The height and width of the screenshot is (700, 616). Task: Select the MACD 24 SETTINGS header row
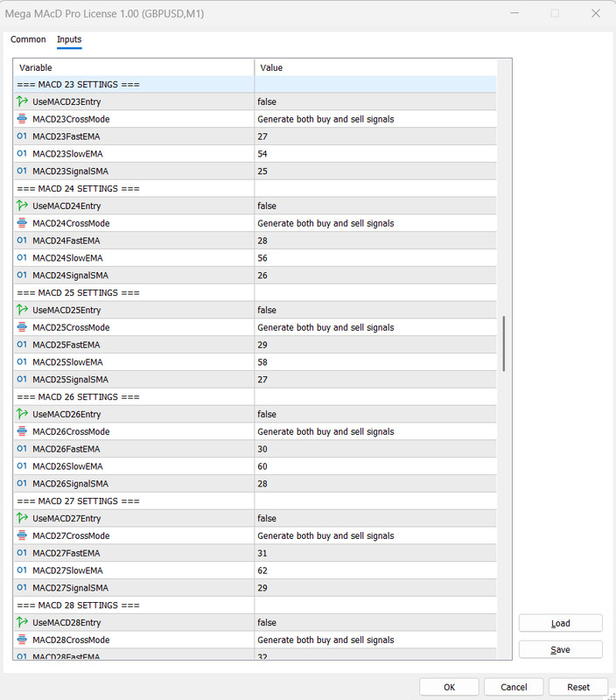[x=255, y=188]
